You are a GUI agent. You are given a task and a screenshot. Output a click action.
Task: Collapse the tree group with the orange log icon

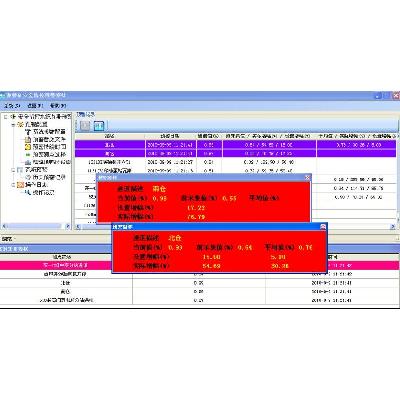coord(14,185)
